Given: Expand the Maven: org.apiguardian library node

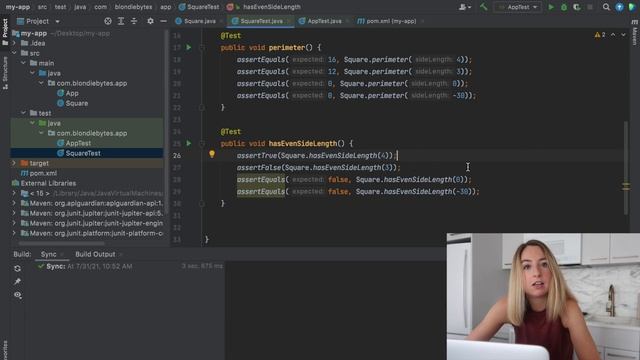Looking at the screenshot, I should coord(14,203).
